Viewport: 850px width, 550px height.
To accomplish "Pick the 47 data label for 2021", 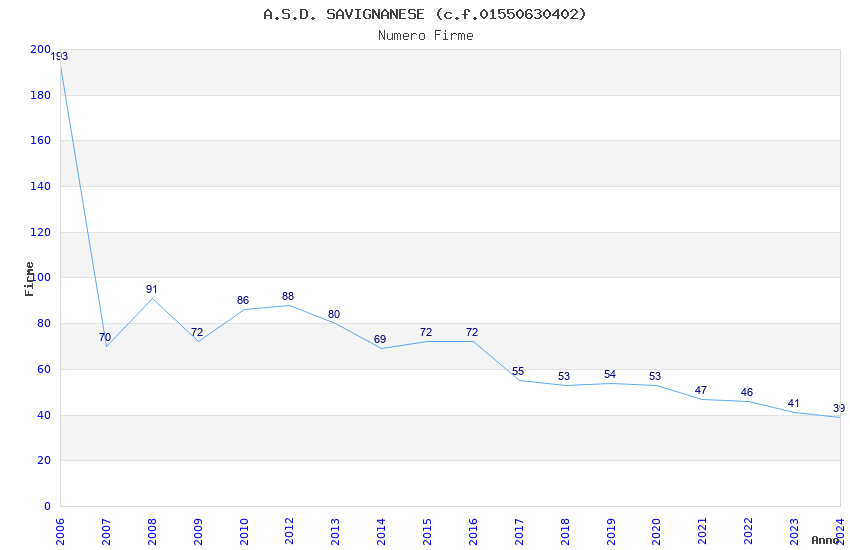I will 701,390.
